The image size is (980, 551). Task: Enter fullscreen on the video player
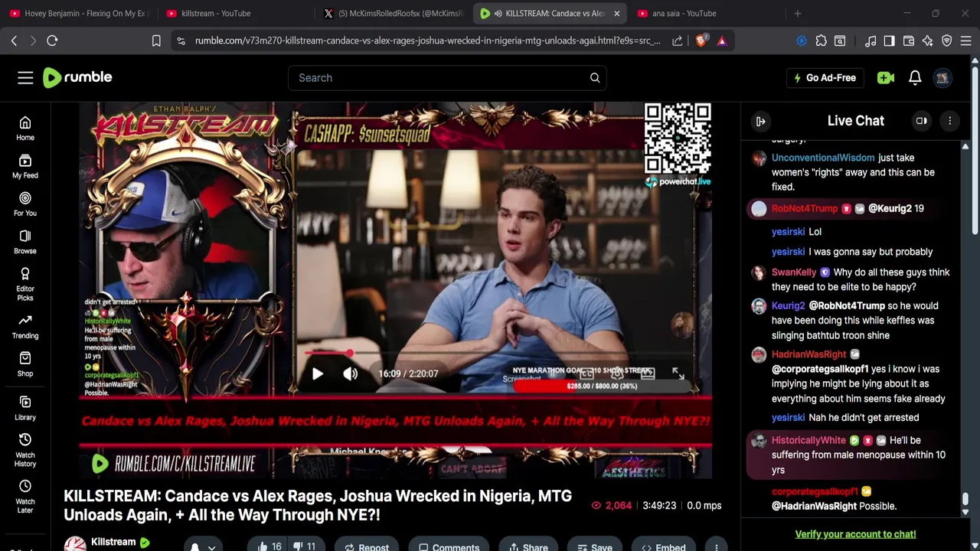click(x=678, y=373)
